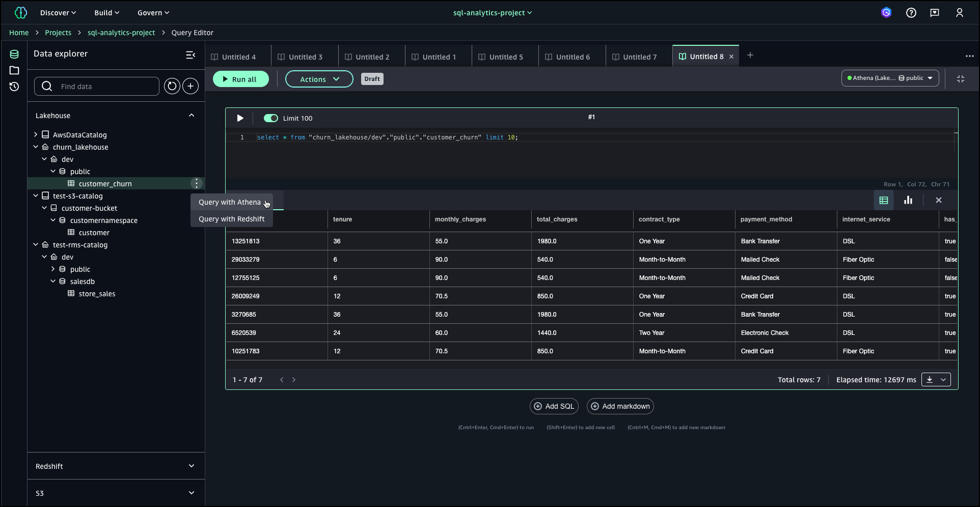Run the SQL cell with play icon
This screenshot has width=980, height=507.
240,118
